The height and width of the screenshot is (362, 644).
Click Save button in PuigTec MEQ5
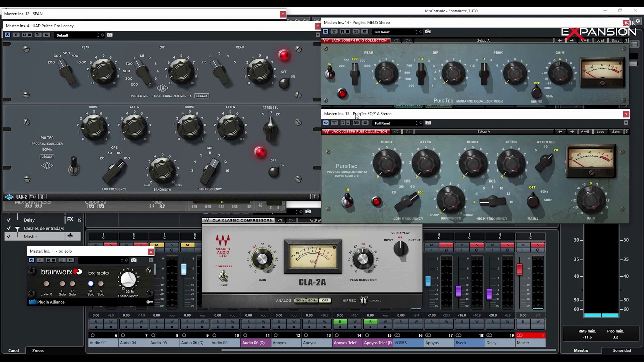[616, 40]
